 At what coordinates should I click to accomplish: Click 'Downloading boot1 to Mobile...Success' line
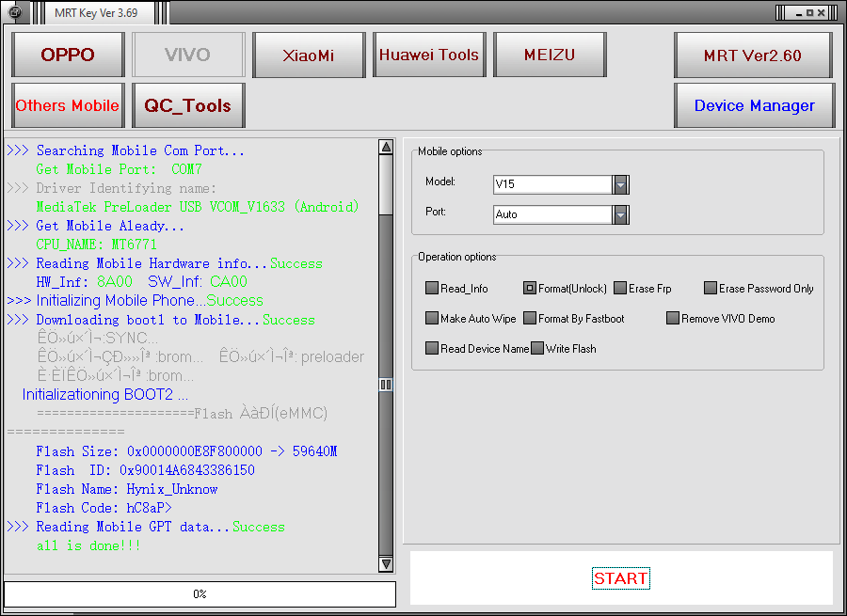click(x=161, y=320)
